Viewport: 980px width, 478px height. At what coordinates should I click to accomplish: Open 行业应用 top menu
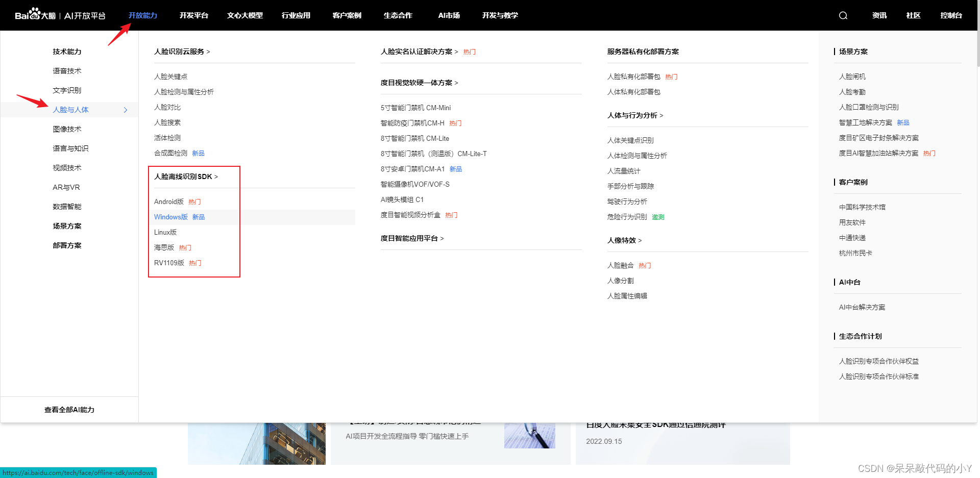296,15
